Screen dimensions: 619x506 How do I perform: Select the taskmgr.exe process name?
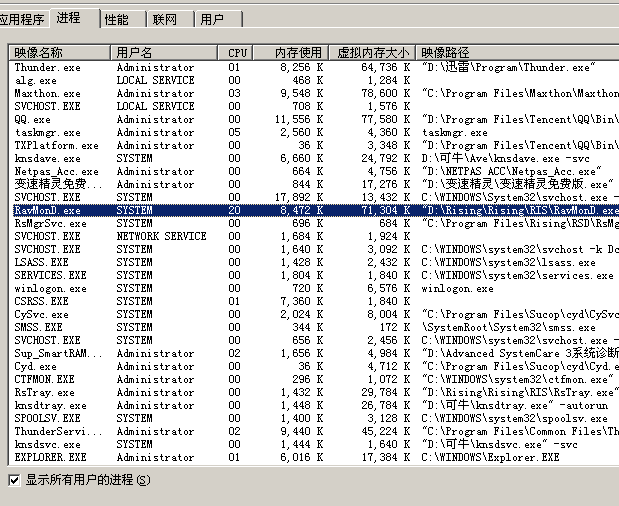click(48, 132)
